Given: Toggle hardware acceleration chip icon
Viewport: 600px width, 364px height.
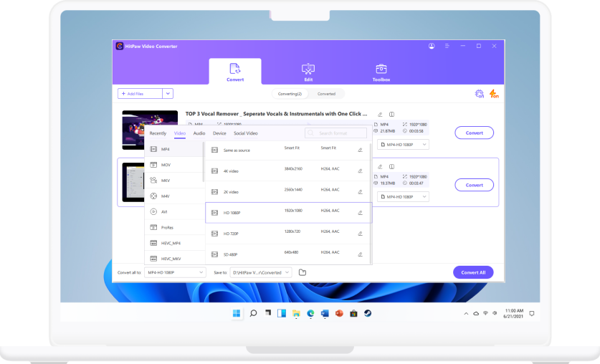Looking at the screenshot, I should point(479,94).
